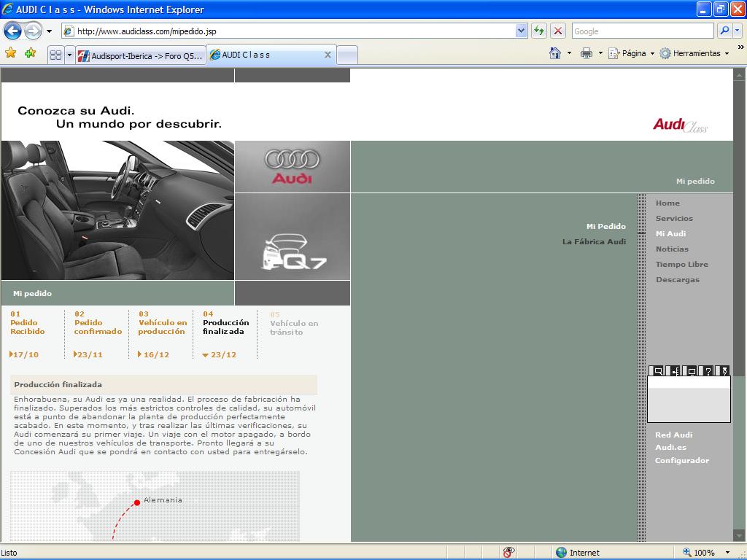Go to Home in the side menu
The height and width of the screenshot is (560, 747).
(x=667, y=203)
